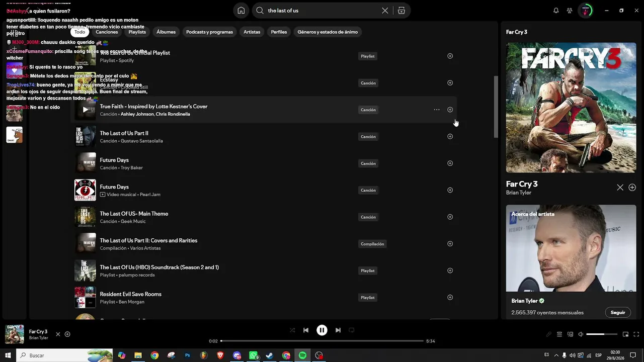Click the X beside the right panel's Far Cry 3 title

pyautogui.click(x=620, y=188)
